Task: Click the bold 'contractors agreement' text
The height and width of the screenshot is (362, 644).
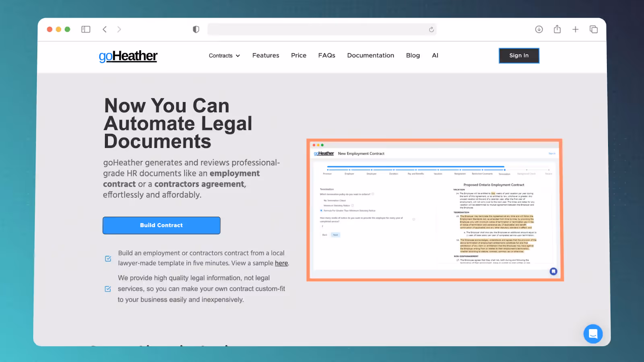Action: (199, 184)
